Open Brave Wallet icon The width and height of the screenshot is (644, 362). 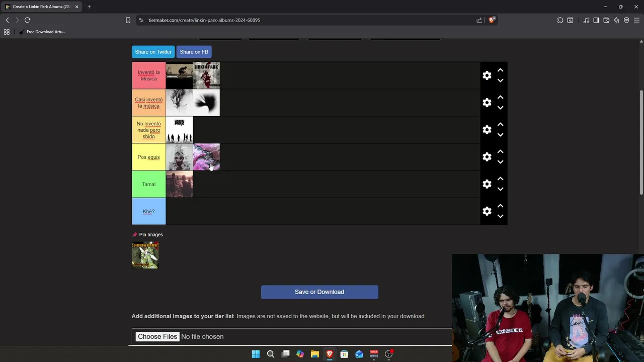point(606,20)
